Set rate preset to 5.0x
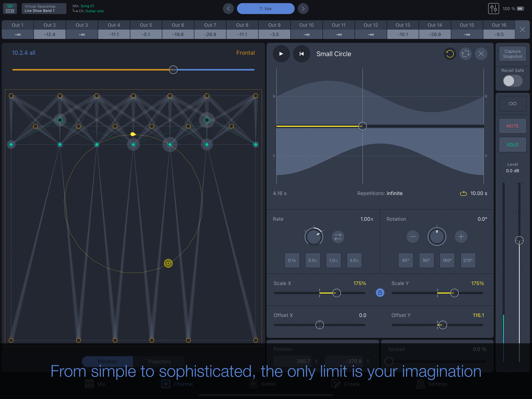 354,260
